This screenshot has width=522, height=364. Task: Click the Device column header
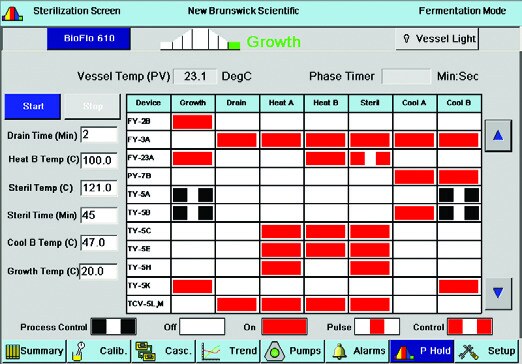click(x=148, y=103)
